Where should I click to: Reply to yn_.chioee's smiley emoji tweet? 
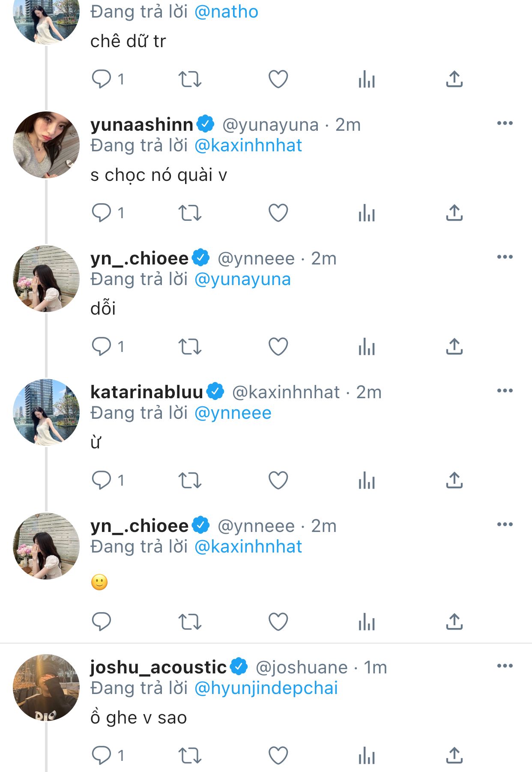pos(102,622)
